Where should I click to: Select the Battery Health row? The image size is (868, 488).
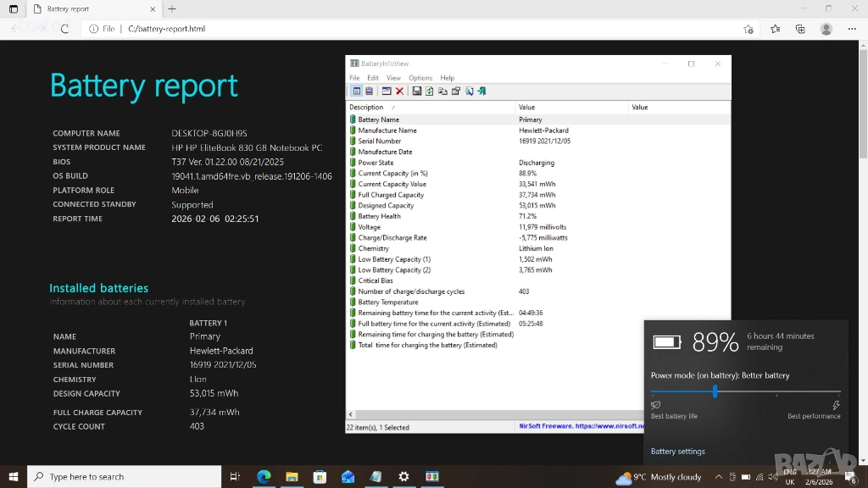pos(379,216)
